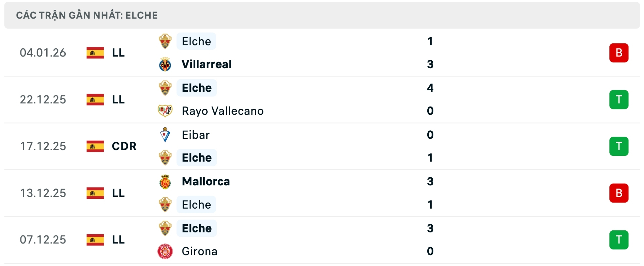Click the Rayo Vallecano team name
The image size is (644, 266).
coord(222,111)
